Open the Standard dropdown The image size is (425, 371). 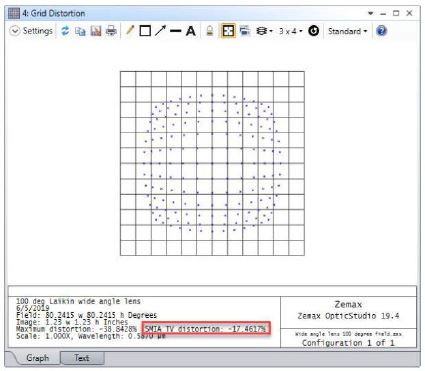(x=347, y=31)
